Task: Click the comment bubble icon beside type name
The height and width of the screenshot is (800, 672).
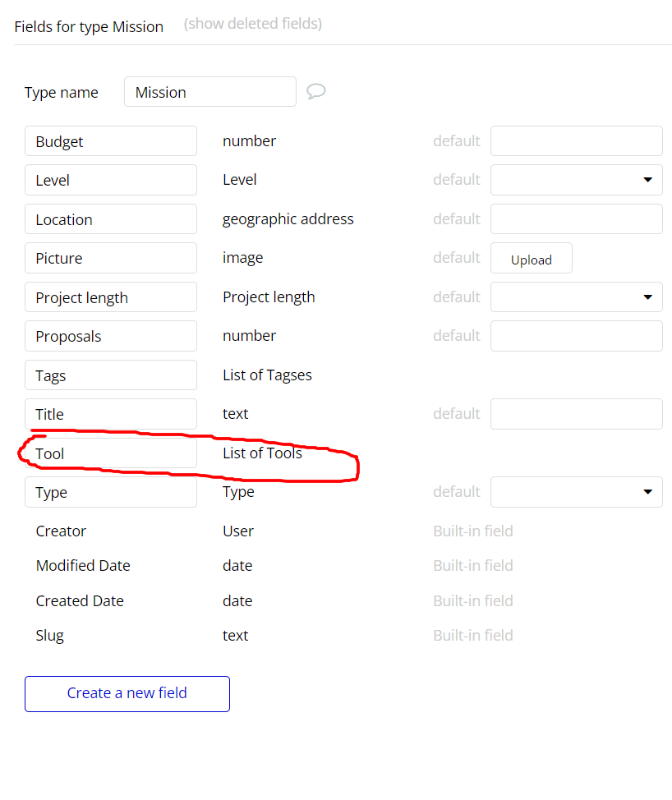Action: [x=316, y=91]
